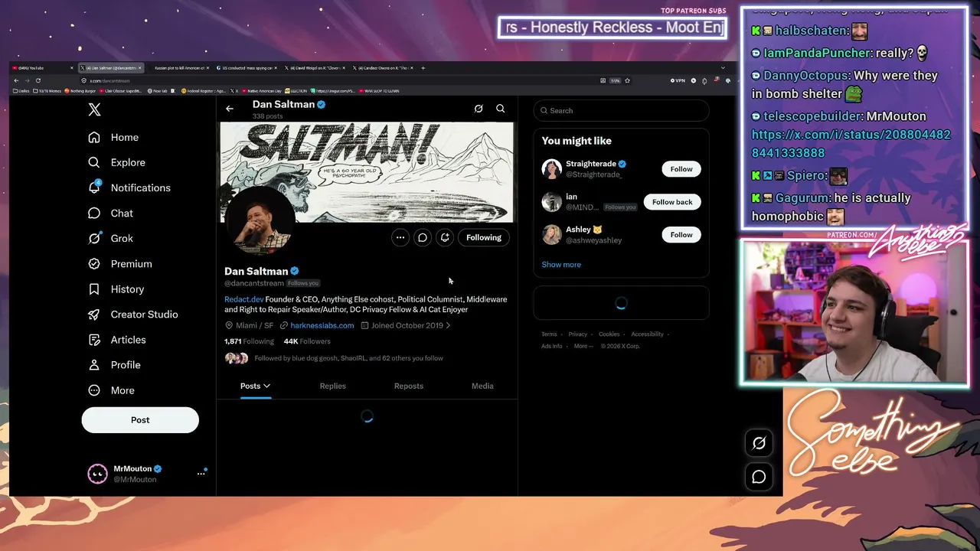View the 1,871 Following list
Image resolution: width=980 pixels, height=551 pixels.
coord(249,341)
